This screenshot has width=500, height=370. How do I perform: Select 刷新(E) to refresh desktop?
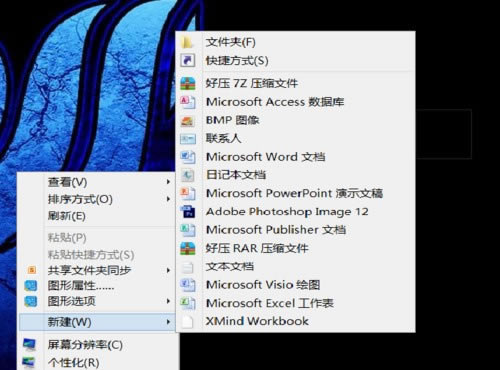[x=97, y=216]
